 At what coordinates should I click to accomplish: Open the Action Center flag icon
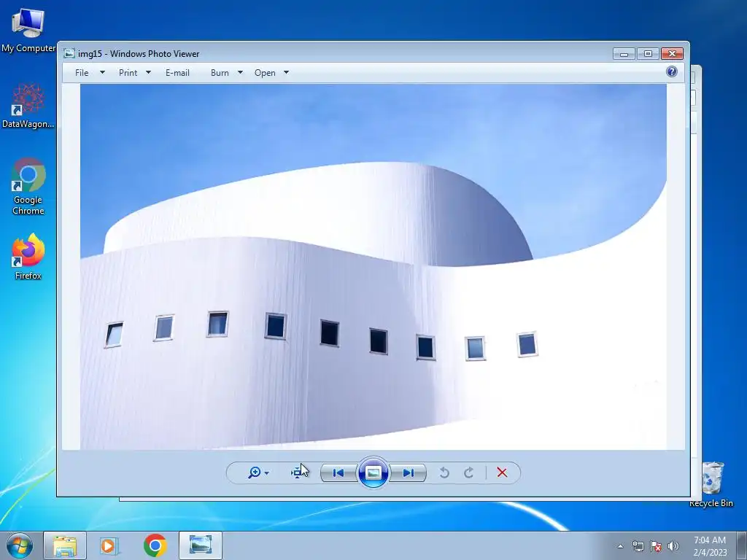click(x=656, y=546)
